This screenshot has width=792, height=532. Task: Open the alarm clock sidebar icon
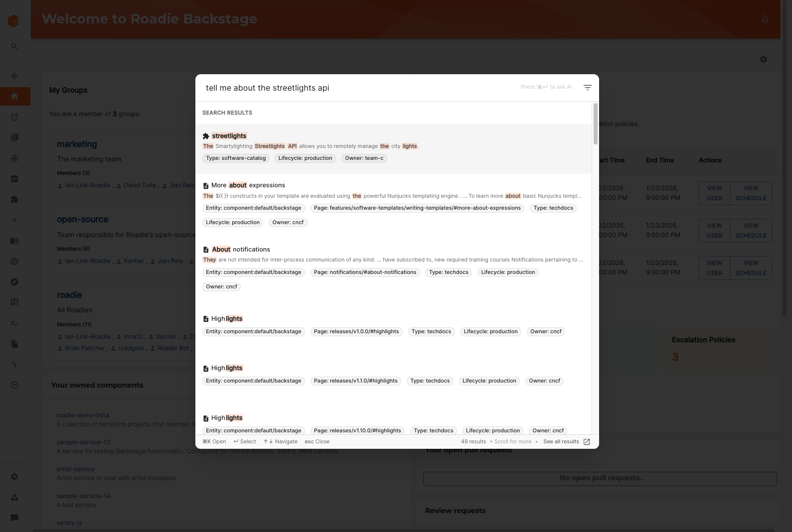click(x=14, y=117)
